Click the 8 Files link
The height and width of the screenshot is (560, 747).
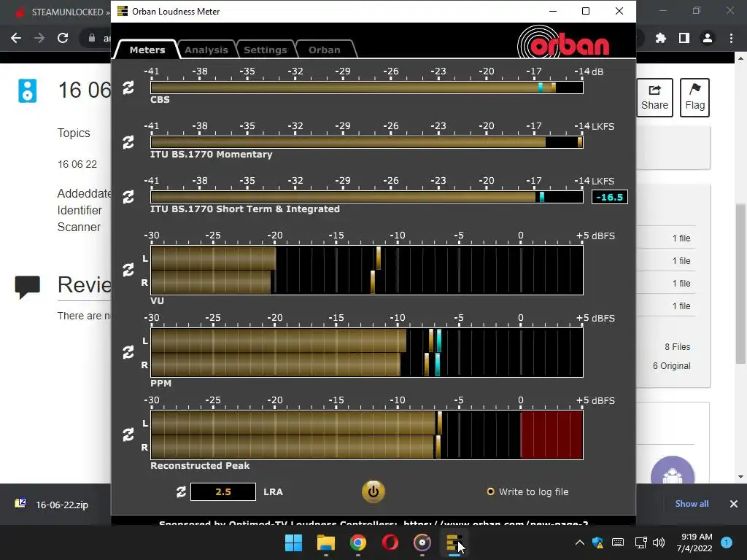coord(678,347)
